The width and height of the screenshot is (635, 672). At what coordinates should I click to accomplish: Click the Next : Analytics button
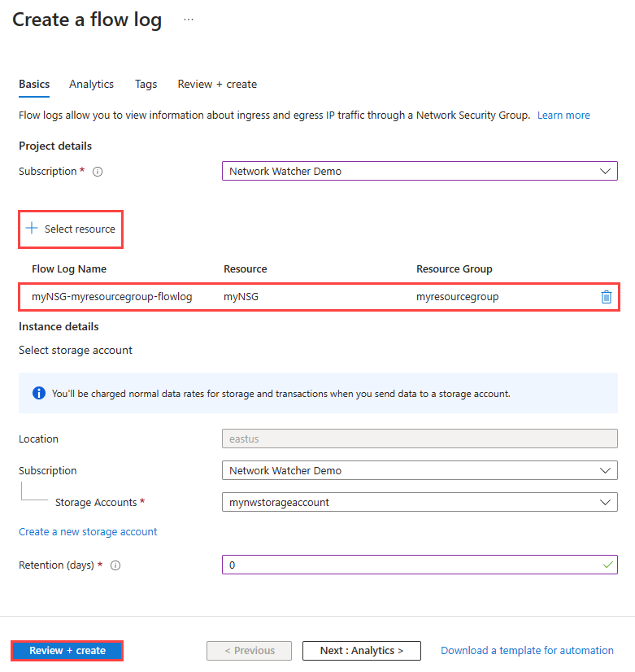tap(361, 651)
